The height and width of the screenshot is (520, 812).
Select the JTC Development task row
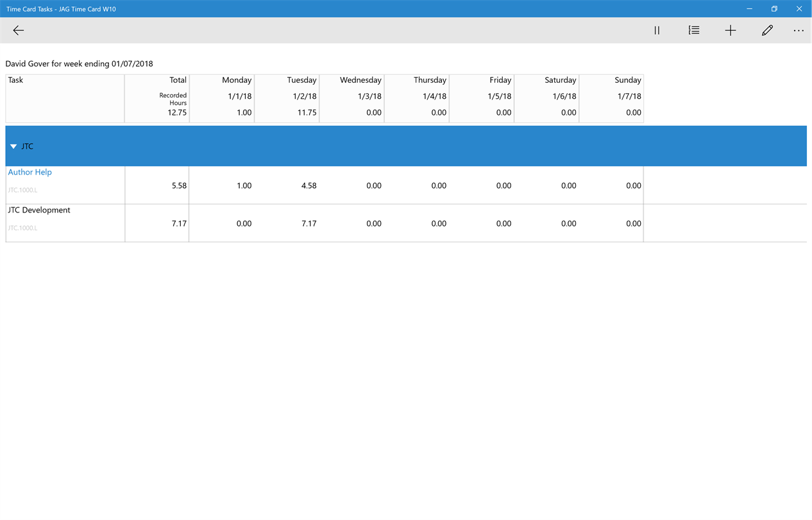[x=406, y=223]
